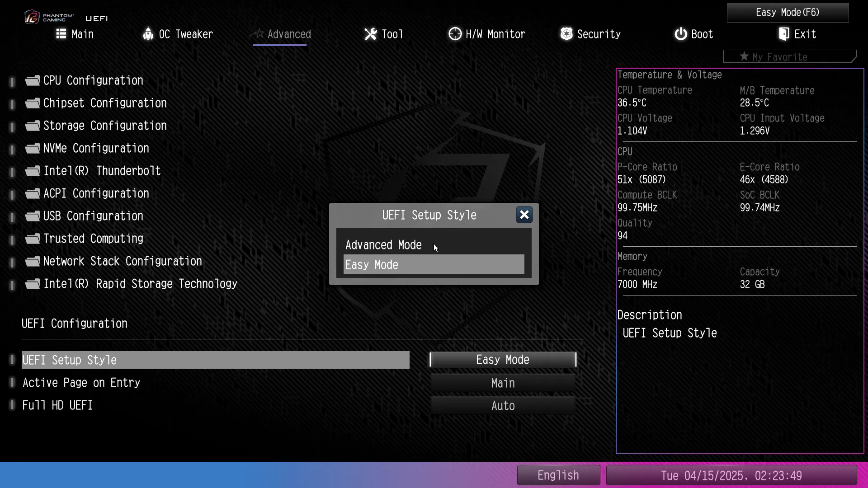
Task: Click the Intel(R) Thunderbolt folder icon
Action: (x=32, y=171)
